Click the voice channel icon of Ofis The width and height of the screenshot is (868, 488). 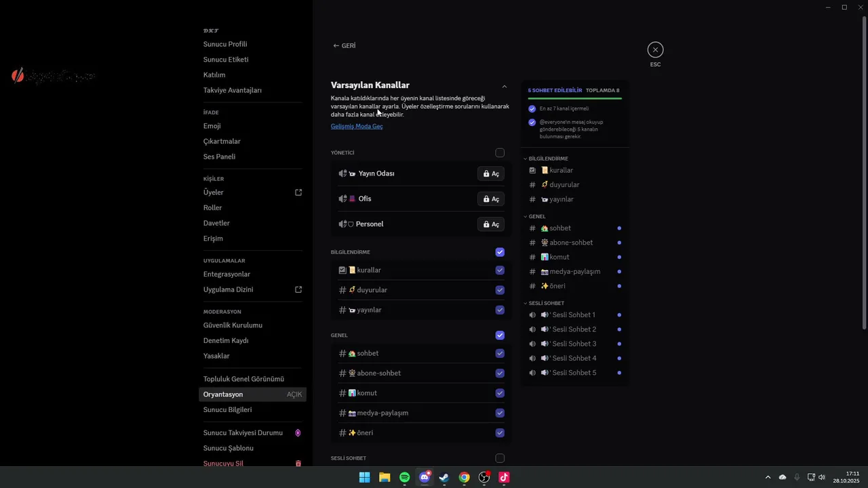(342, 199)
